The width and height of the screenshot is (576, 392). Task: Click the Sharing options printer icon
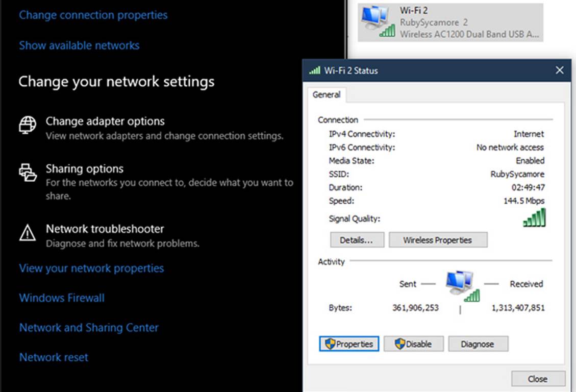[x=28, y=173]
